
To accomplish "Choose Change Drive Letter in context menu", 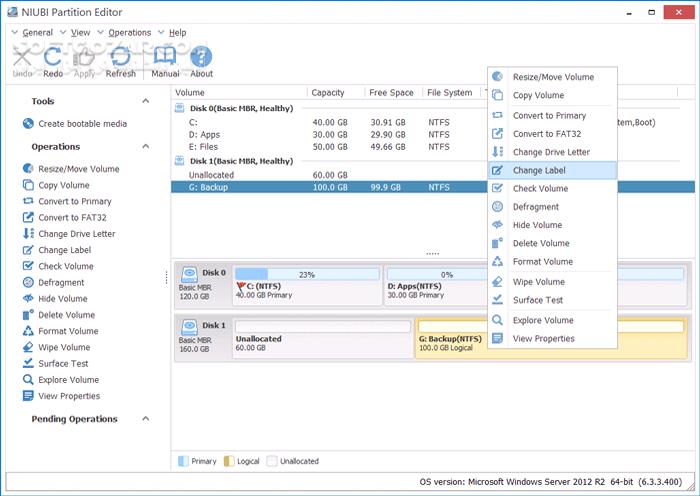I will tap(553, 152).
